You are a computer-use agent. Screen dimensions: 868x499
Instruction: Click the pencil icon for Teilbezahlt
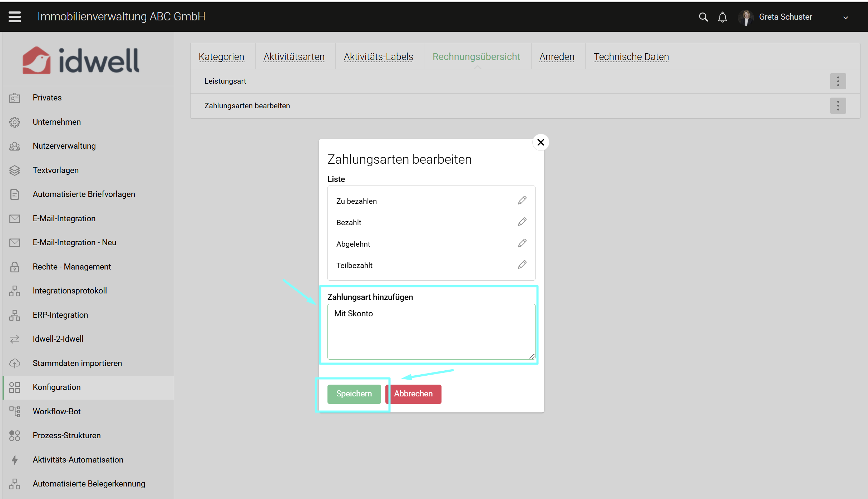pos(522,265)
